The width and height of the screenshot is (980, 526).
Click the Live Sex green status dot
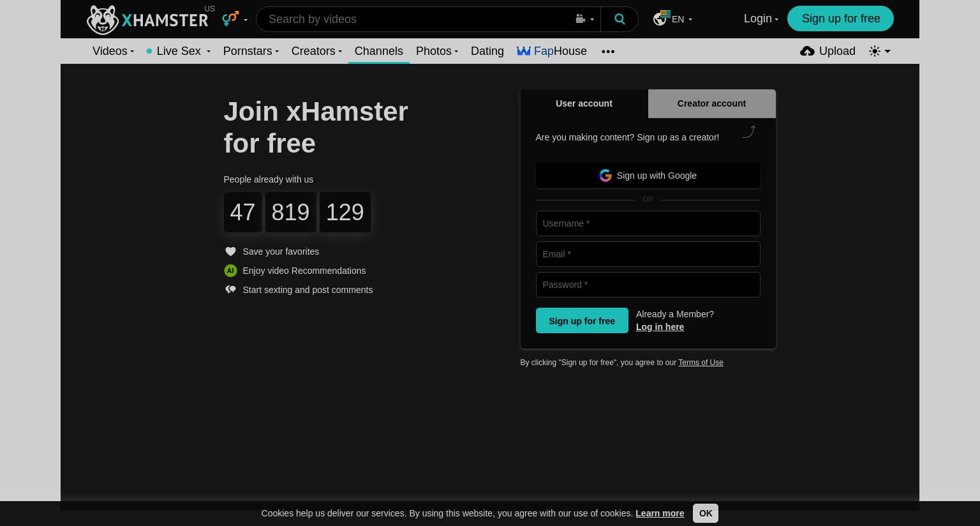149,51
